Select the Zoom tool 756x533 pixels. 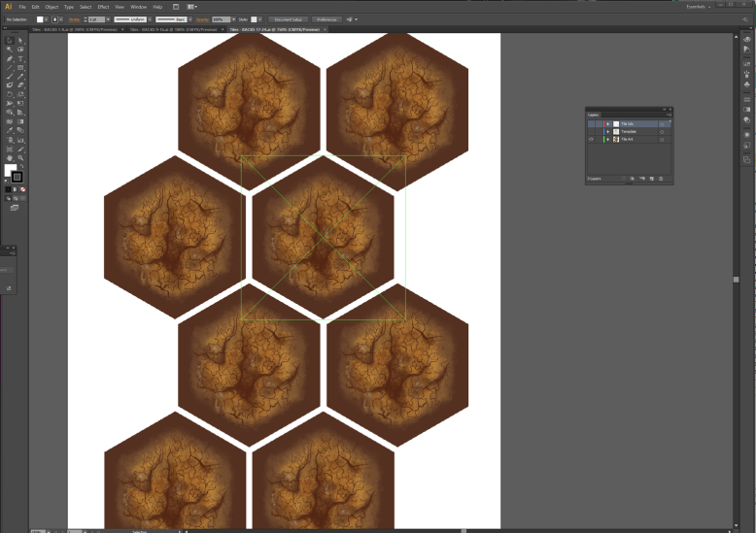pos(20,158)
